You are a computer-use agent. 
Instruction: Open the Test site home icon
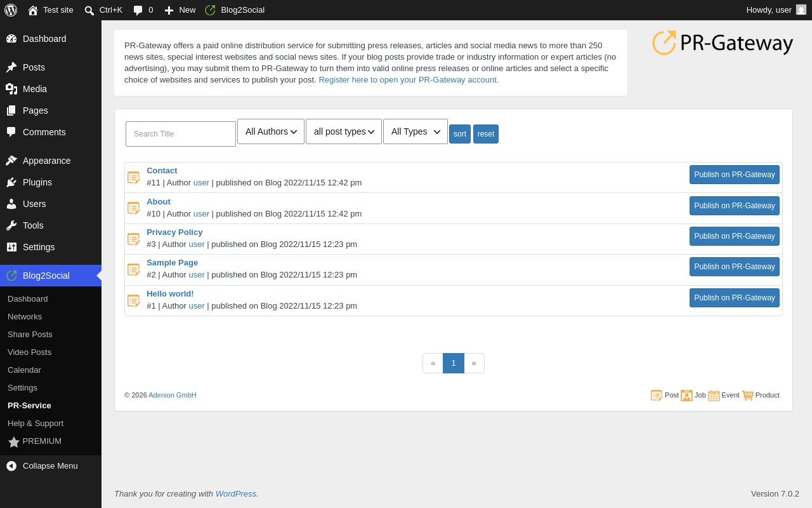click(33, 10)
